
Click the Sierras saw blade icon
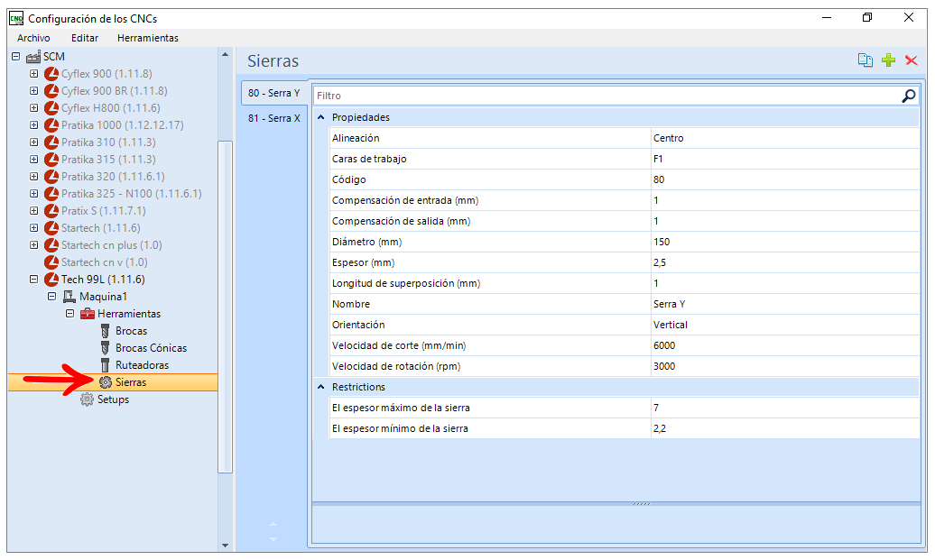(x=106, y=382)
